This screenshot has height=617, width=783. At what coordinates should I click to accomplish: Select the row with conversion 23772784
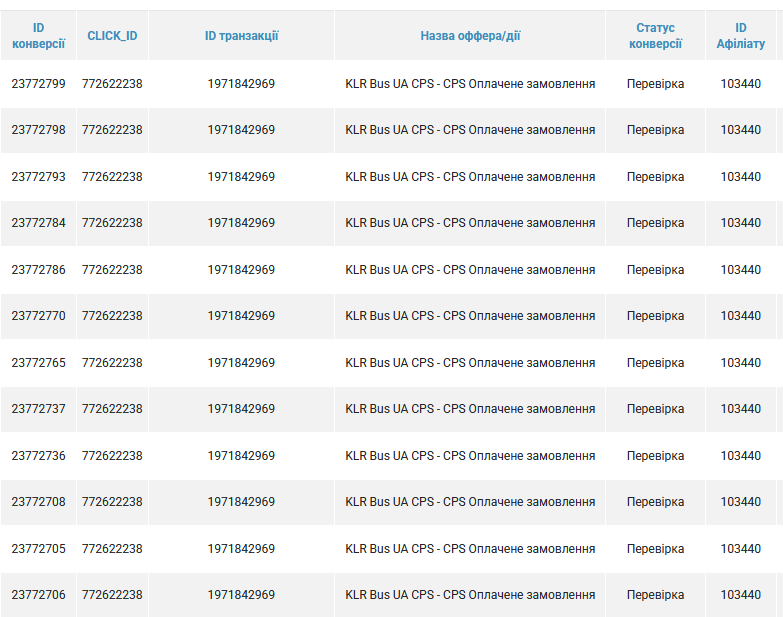point(38,223)
